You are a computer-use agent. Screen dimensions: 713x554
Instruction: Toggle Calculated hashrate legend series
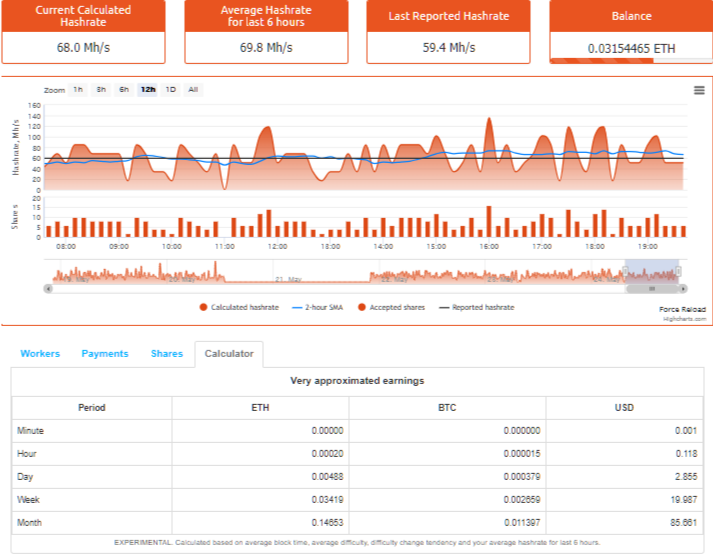[239, 307]
